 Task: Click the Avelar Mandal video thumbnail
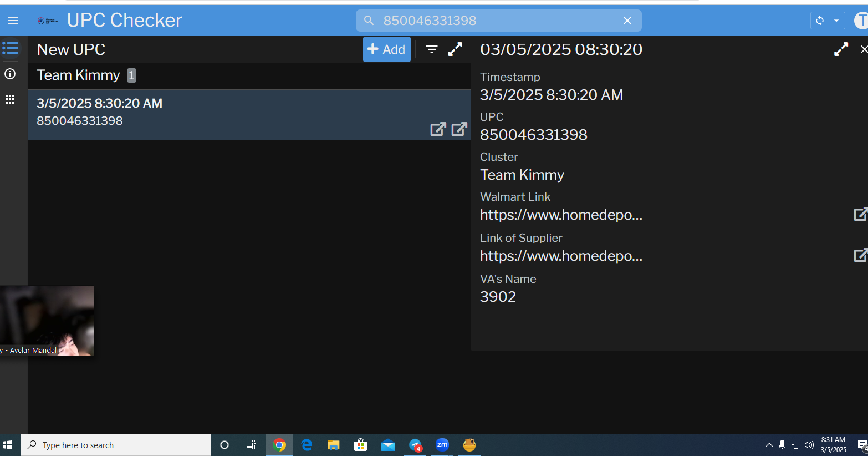tap(47, 321)
